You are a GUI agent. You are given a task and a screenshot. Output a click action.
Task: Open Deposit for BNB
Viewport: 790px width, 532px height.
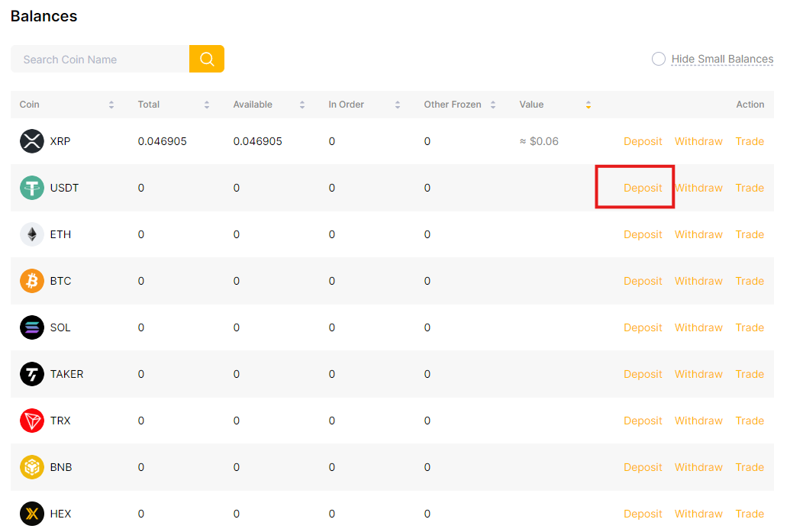643,468
